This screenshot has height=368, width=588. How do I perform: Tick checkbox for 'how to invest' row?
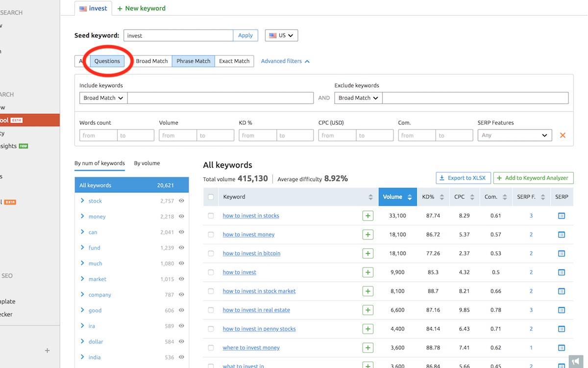coord(211,272)
